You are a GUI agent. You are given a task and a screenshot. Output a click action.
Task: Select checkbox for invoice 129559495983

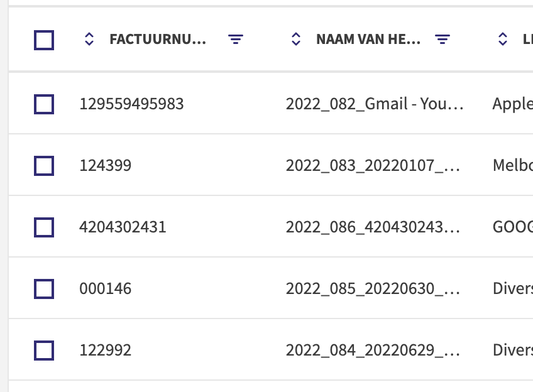click(44, 104)
